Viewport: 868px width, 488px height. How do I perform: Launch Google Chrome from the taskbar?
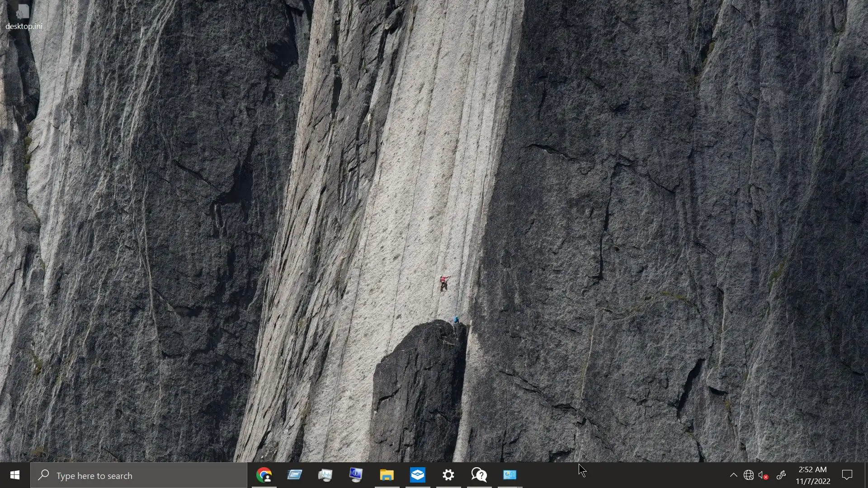coord(264,475)
